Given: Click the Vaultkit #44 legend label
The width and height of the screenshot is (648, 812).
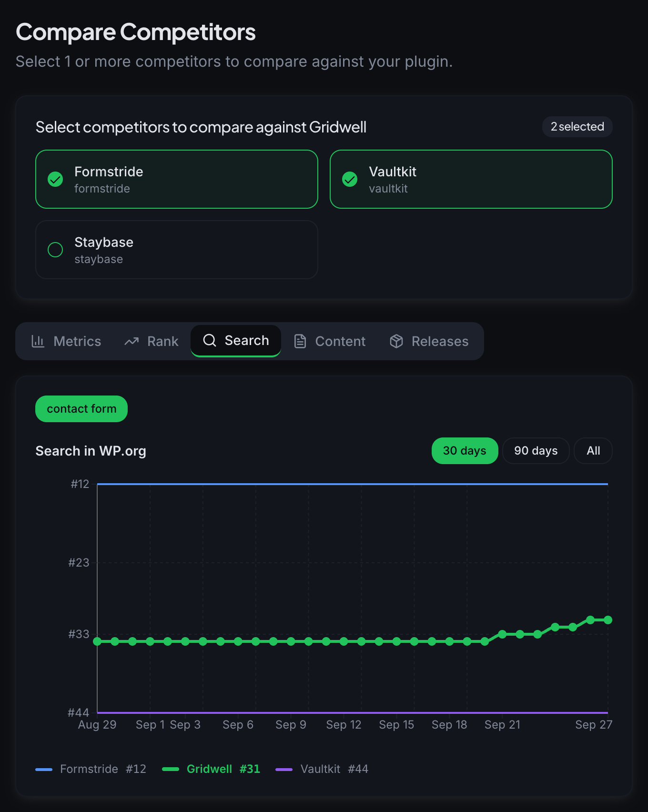Looking at the screenshot, I should [334, 769].
